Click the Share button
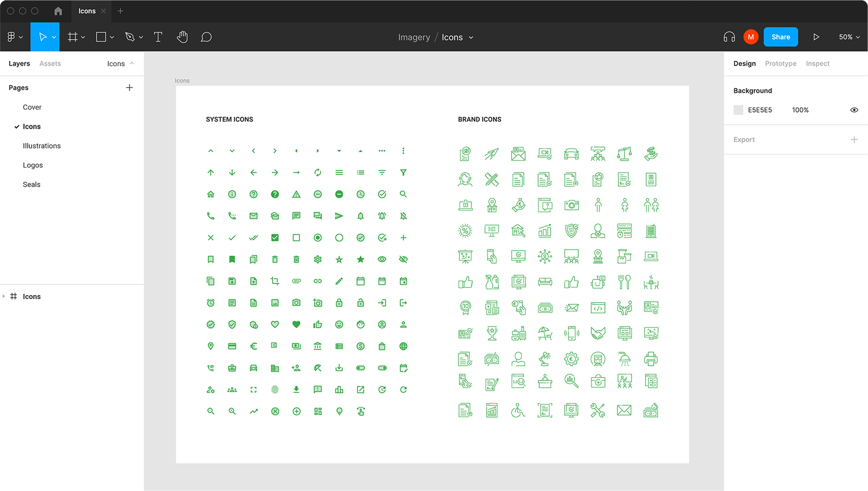The height and width of the screenshot is (491, 868). (781, 37)
